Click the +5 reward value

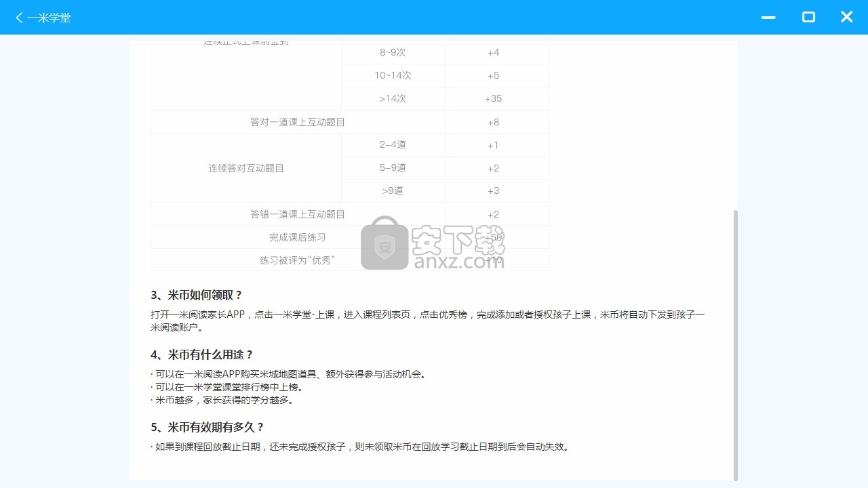click(493, 75)
